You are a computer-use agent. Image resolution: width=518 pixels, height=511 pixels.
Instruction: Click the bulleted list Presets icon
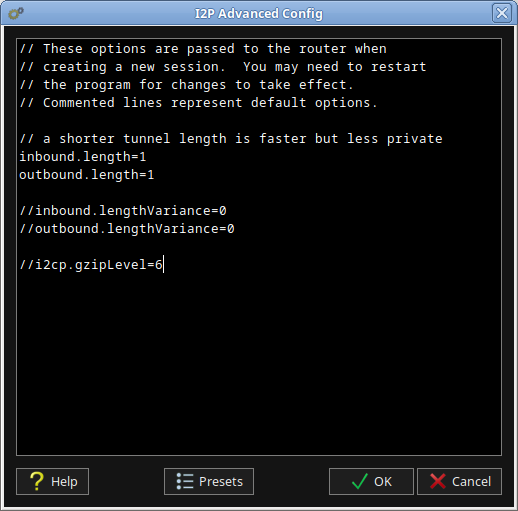(x=185, y=481)
